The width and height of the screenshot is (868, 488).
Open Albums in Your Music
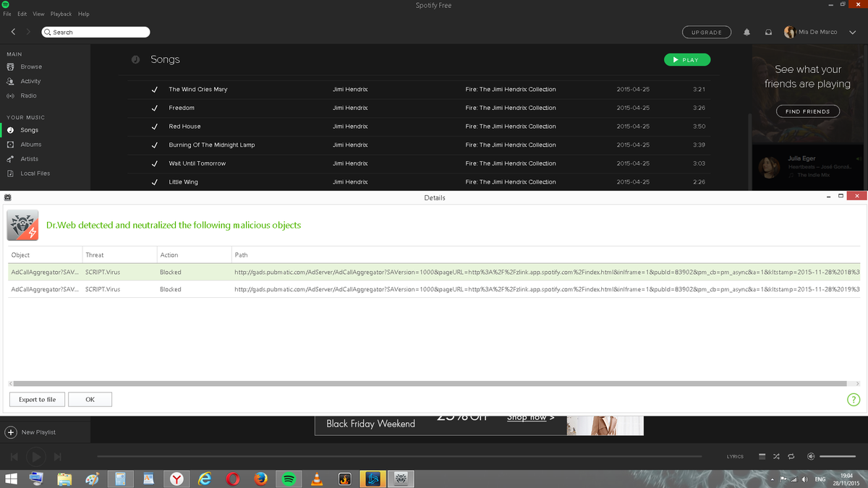pos(30,145)
